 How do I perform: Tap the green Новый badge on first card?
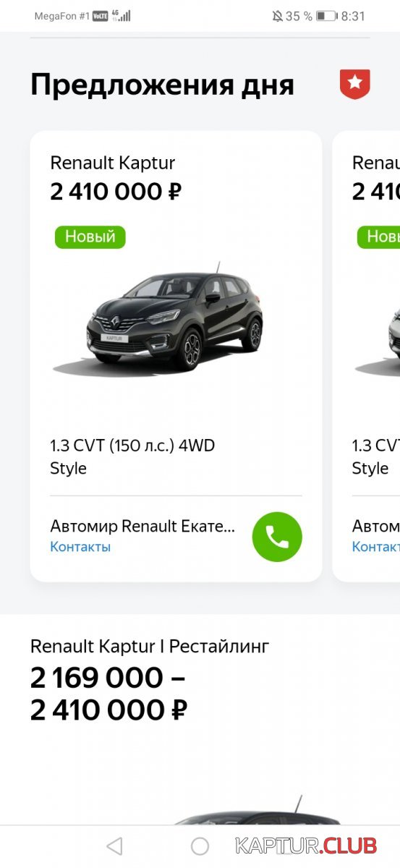(x=90, y=237)
